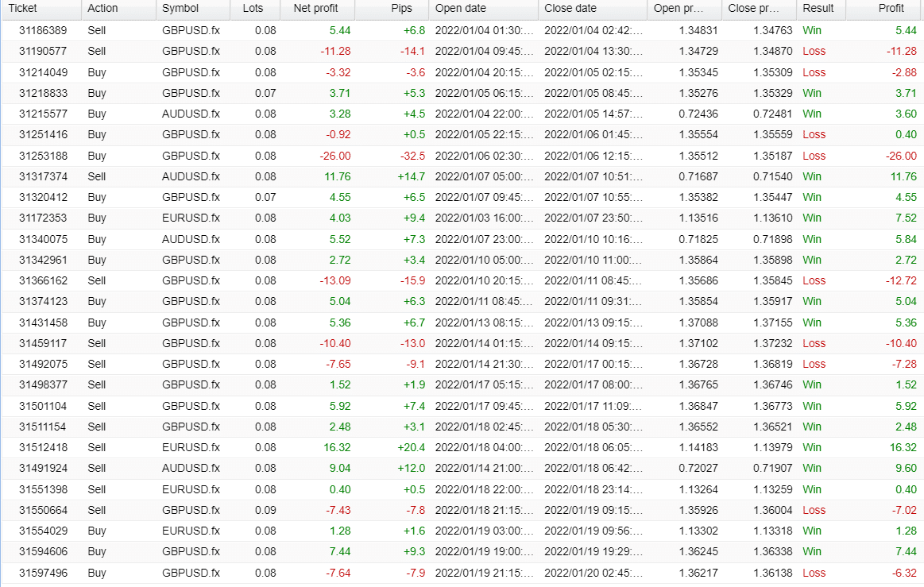Click profit value -12.72
Viewport: 924px width, 587px height.
pyautogui.click(x=901, y=280)
